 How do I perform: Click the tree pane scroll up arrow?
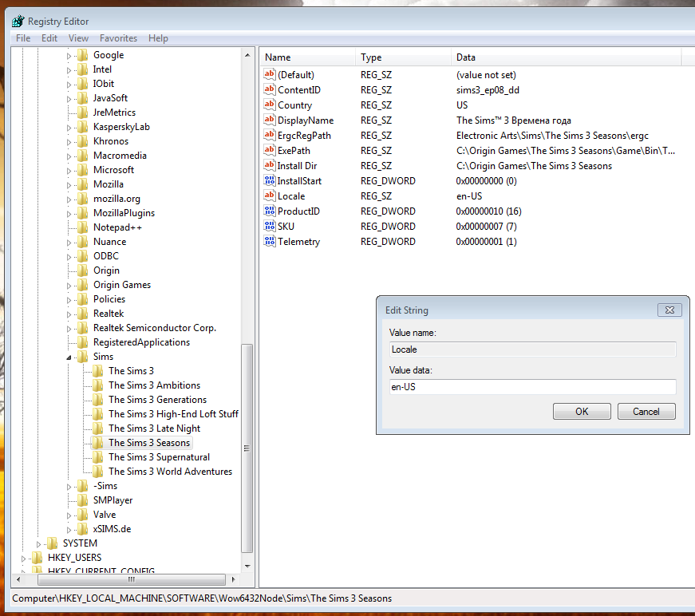coord(247,55)
